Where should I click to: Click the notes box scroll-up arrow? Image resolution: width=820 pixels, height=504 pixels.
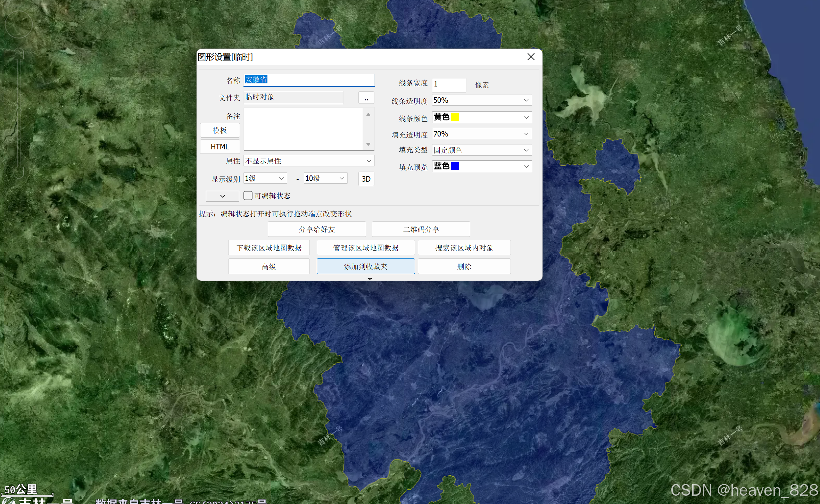point(368,115)
